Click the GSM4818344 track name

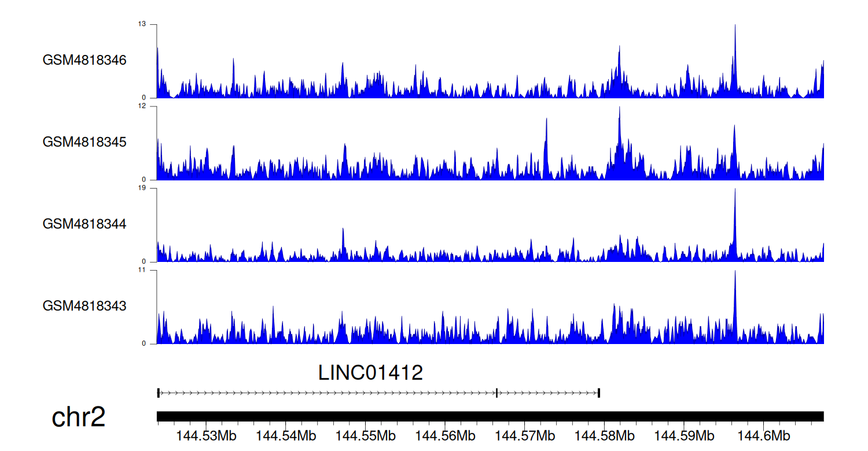[x=84, y=224]
